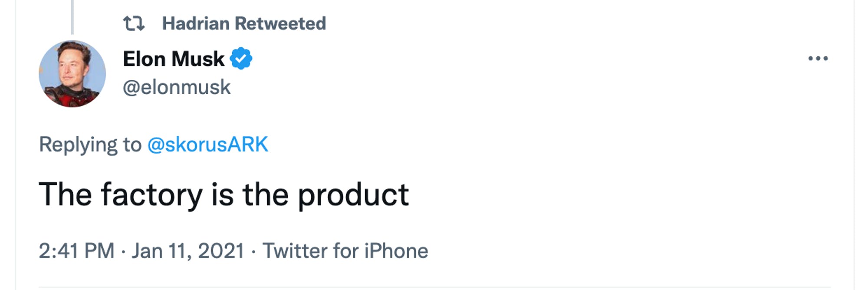Click the blue verified badge
The image size is (868, 290).
click(241, 59)
